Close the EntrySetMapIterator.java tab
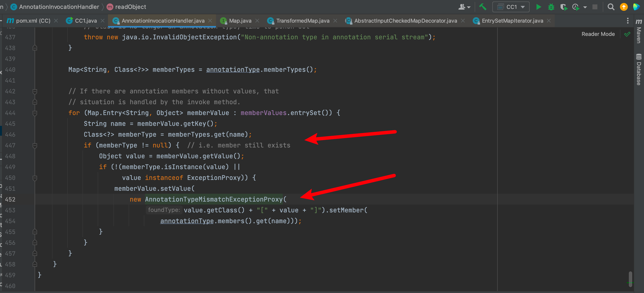 (549, 21)
